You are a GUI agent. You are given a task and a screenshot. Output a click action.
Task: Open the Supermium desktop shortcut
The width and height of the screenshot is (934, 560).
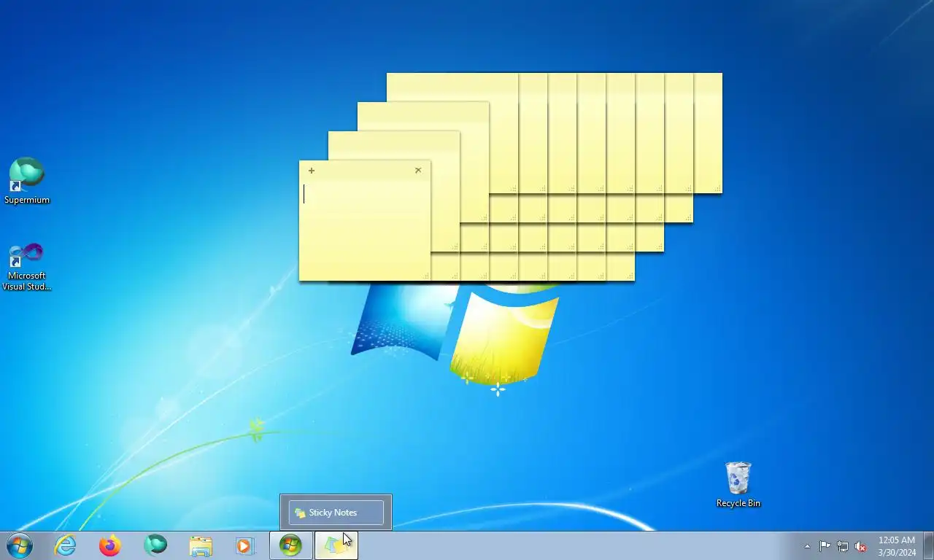(27, 181)
